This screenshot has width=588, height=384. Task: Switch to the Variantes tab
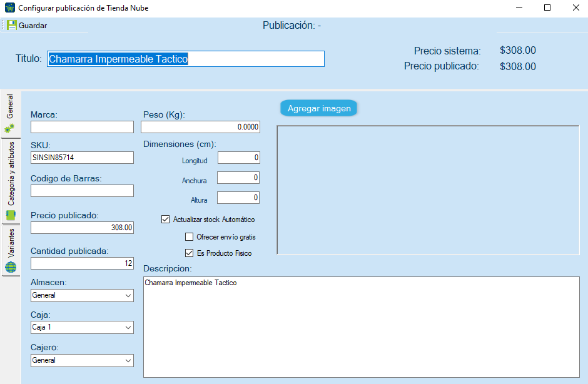[x=11, y=250]
